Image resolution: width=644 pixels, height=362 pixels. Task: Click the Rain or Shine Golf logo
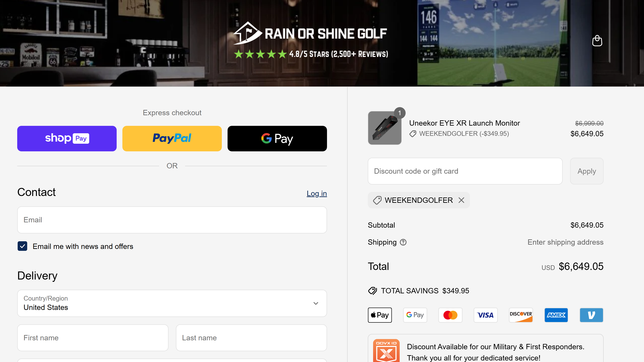[x=310, y=33]
